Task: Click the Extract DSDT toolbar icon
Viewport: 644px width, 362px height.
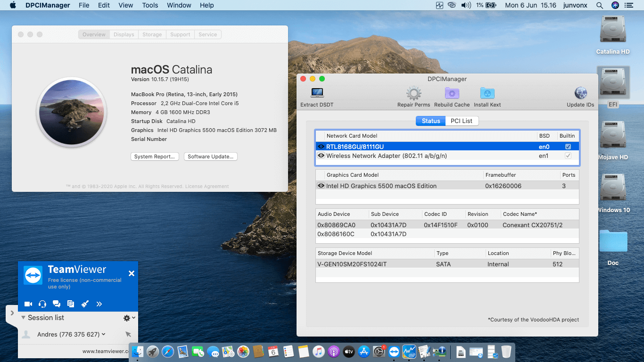Action: pos(317,93)
